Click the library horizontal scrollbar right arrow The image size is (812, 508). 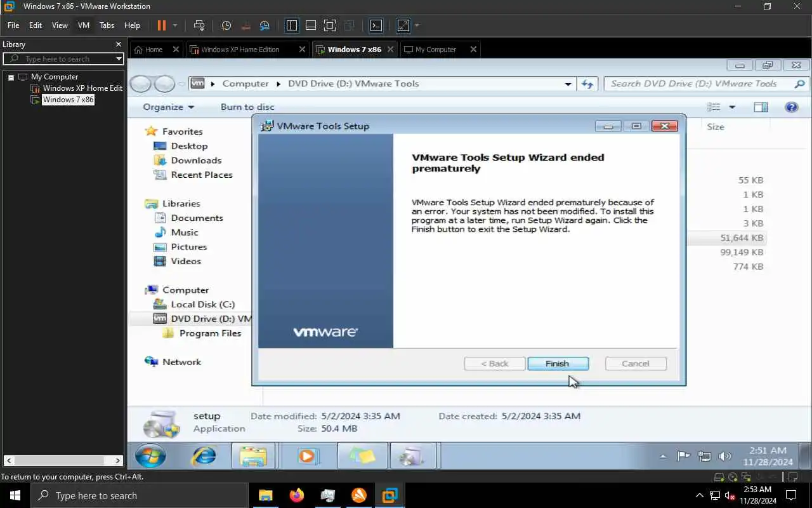[118, 461]
